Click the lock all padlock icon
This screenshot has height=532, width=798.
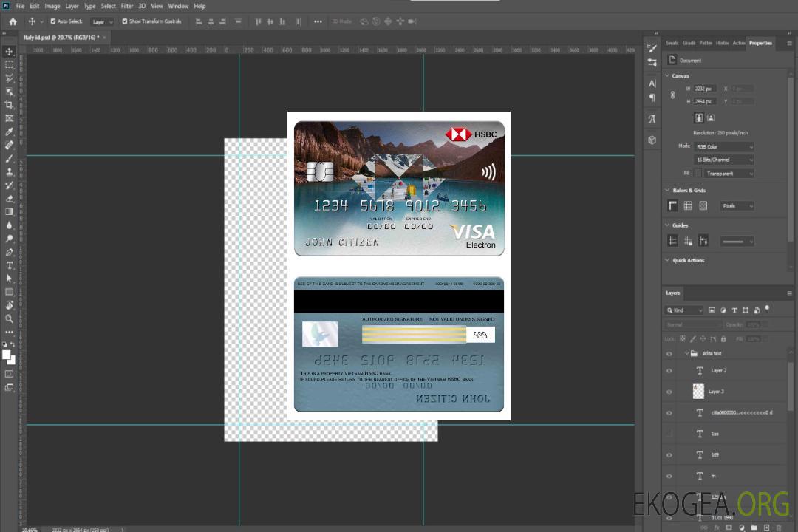[x=723, y=339]
